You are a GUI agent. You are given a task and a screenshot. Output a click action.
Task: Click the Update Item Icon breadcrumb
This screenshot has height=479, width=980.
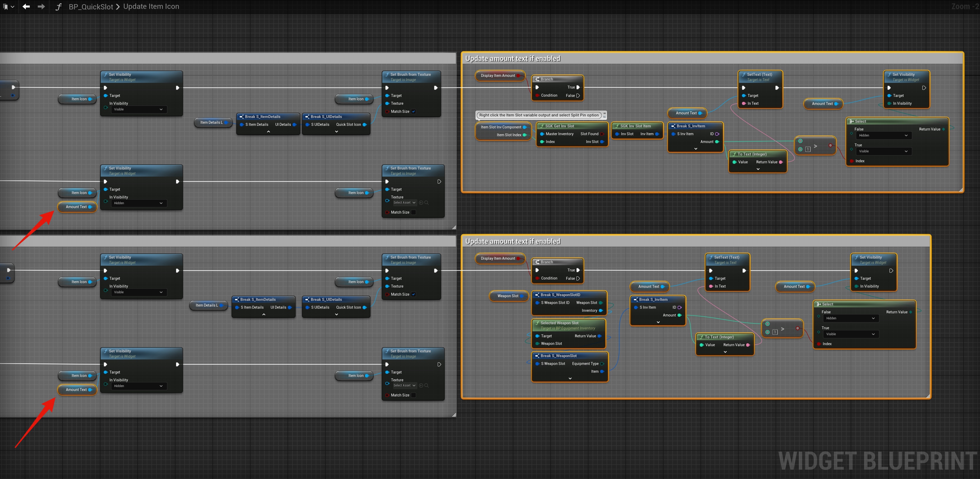151,7
